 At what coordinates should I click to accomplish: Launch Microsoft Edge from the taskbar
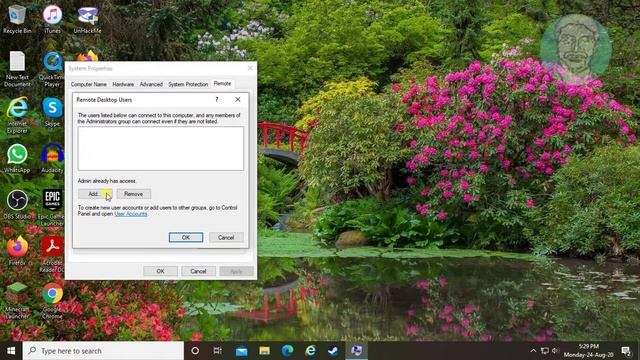coord(287,351)
